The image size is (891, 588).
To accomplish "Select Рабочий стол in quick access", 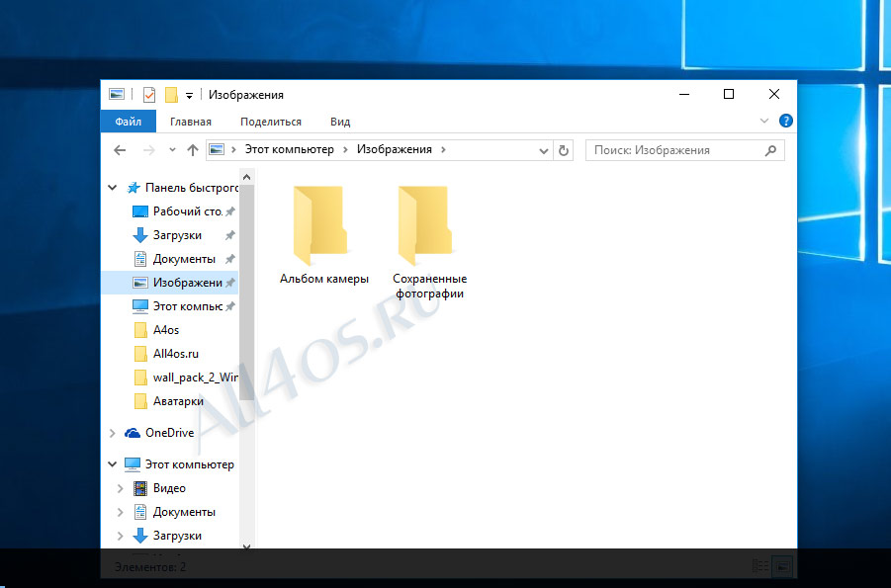I will (x=177, y=211).
